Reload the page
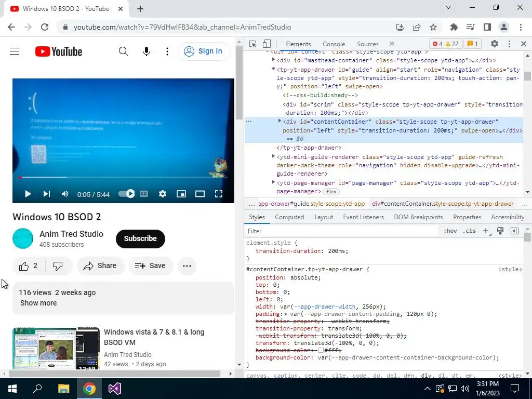 coord(45,27)
